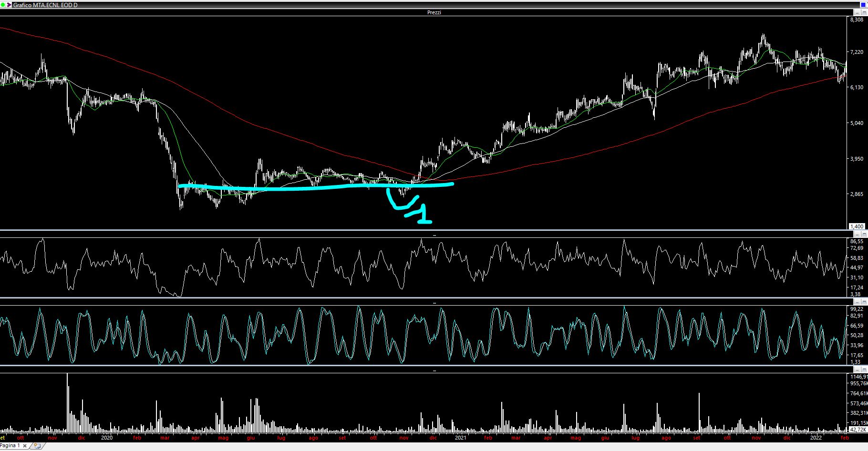The width and height of the screenshot is (868, 451).
Task: Click the 86,55 oscillator scale value
Action: click(857, 241)
